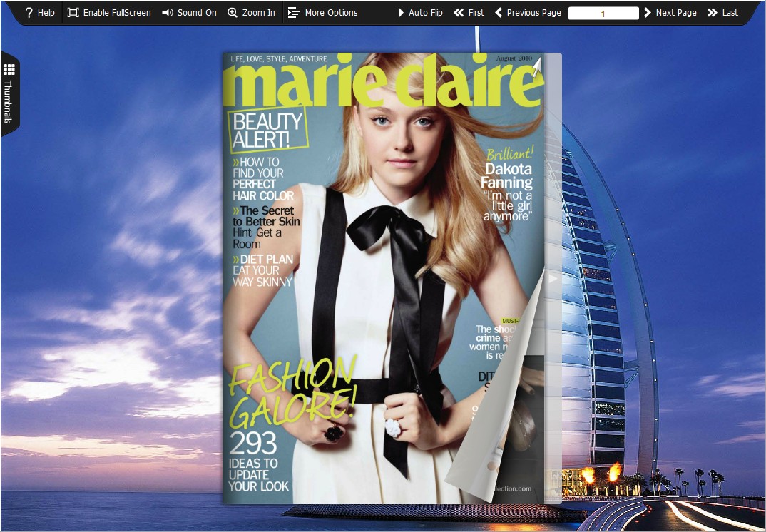Jump to Last page double-arrow icon
Image resolution: width=766 pixels, height=532 pixels.
pyautogui.click(x=713, y=13)
